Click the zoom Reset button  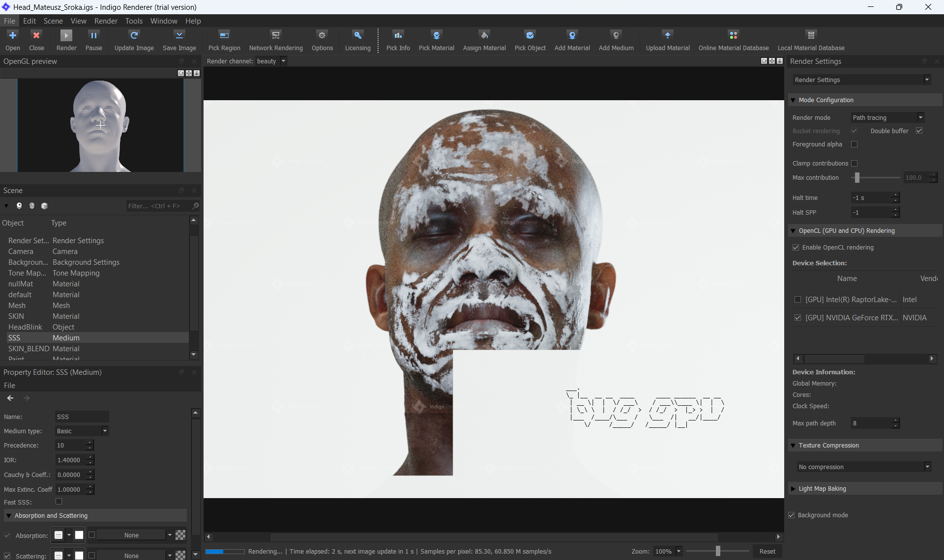click(x=767, y=552)
